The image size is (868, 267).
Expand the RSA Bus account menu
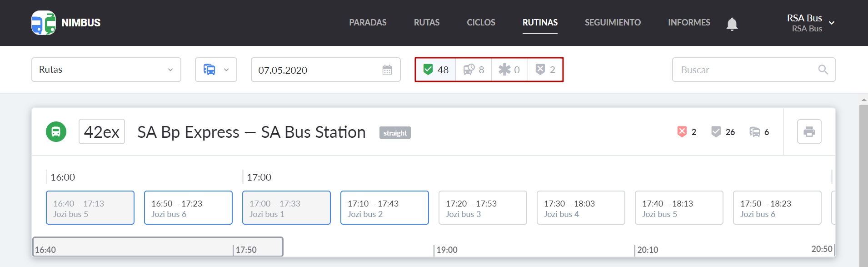(811, 23)
